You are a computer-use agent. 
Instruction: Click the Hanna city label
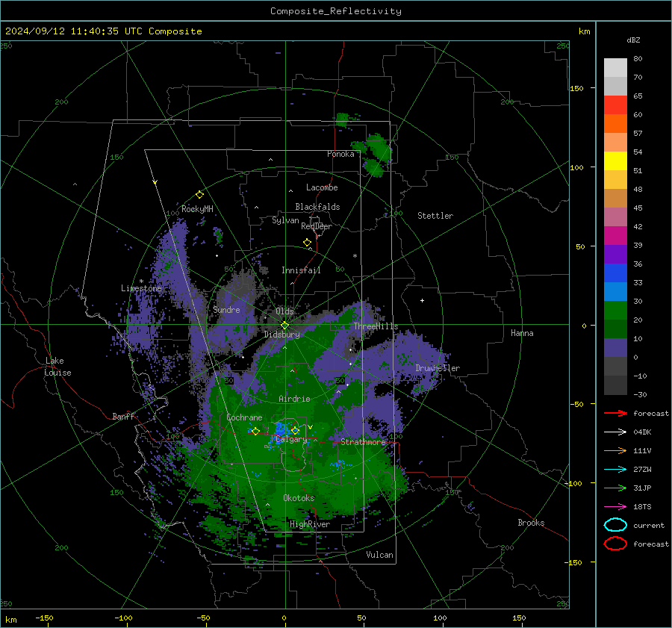click(x=522, y=333)
